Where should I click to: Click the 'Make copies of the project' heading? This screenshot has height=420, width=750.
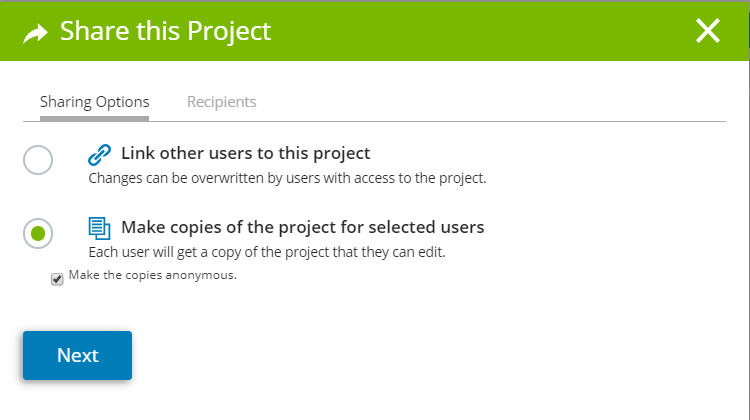pyautogui.click(x=302, y=227)
